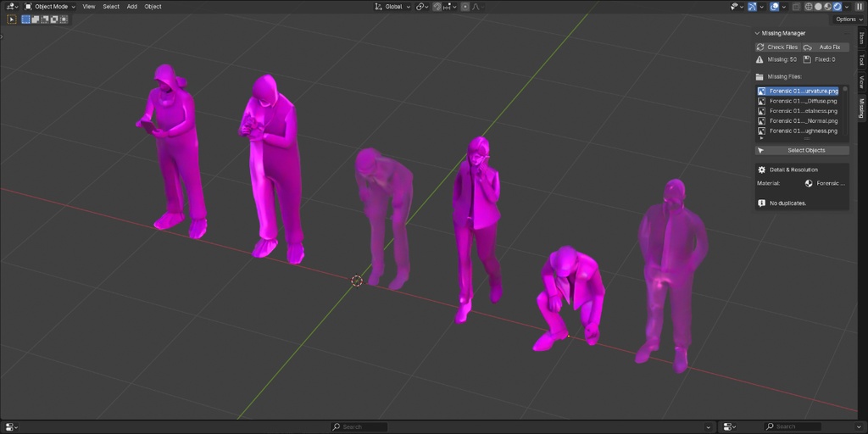This screenshot has width=868, height=434.
Task: Switch to the View sidebar tab
Action: [x=861, y=82]
